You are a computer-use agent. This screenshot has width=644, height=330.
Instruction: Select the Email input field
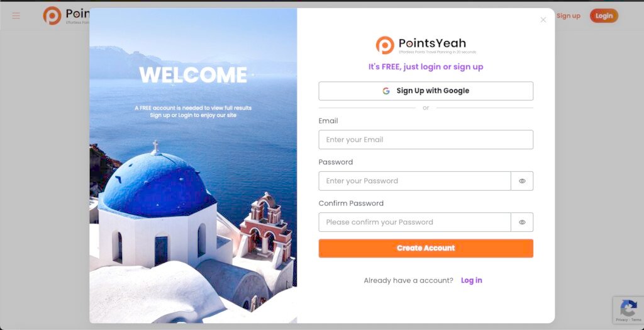tap(426, 139)
